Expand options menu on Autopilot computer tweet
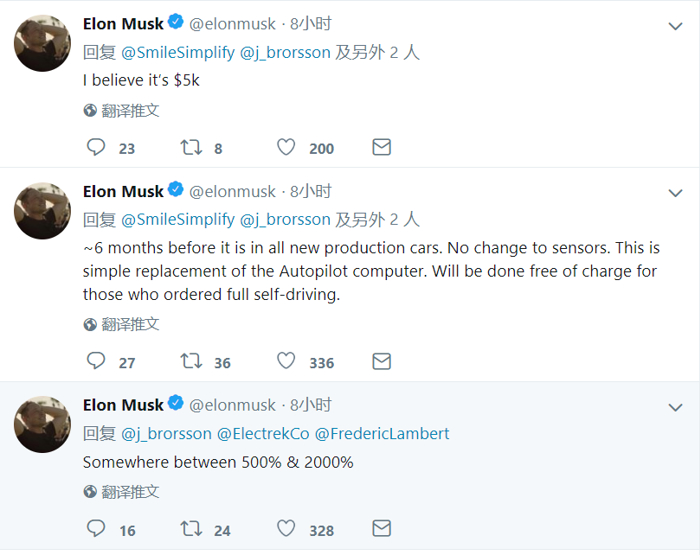 click(x=675, y=192)
